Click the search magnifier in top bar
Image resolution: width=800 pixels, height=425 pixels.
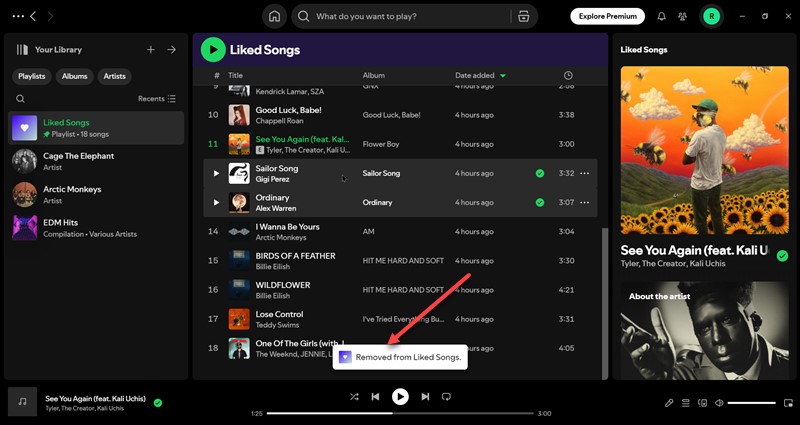coord(304,16)
